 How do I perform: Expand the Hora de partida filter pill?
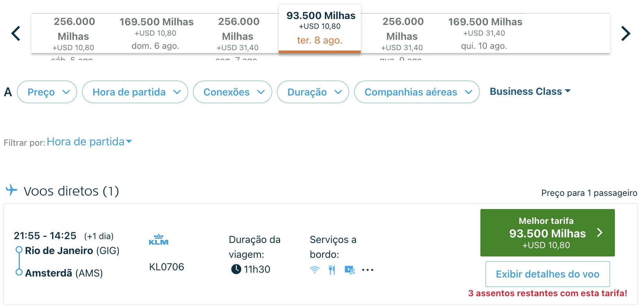tap(135, 92)
